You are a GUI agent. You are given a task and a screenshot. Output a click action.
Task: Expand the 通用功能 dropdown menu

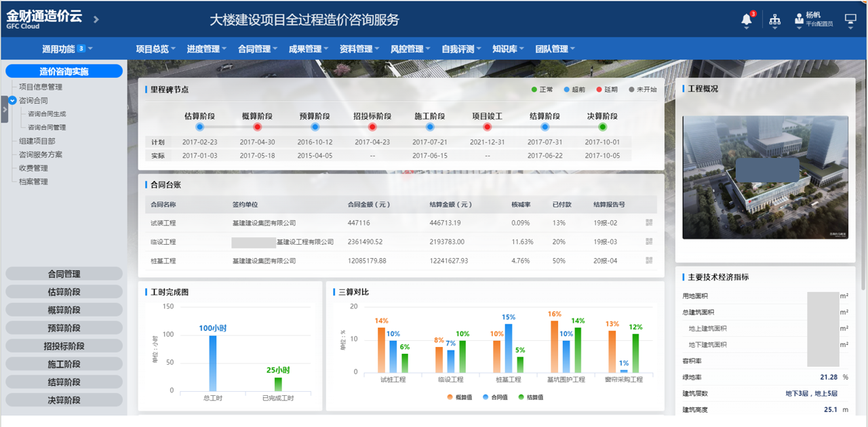point(67,49)
